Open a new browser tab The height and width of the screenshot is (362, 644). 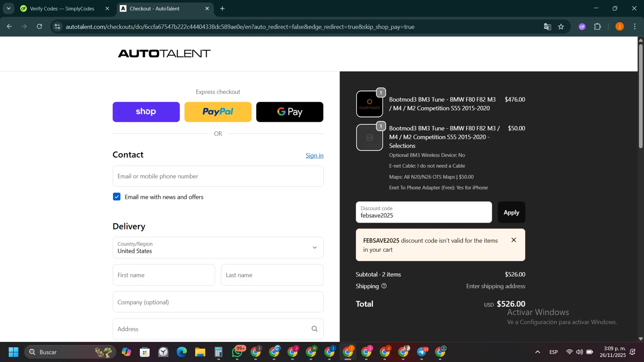pyautogui.click(x=222, y=9)
